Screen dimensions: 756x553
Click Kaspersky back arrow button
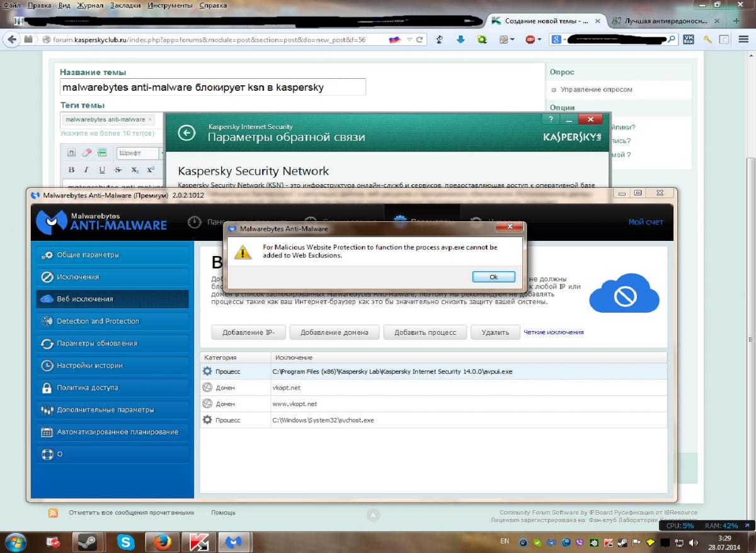[x=186, y=132]
